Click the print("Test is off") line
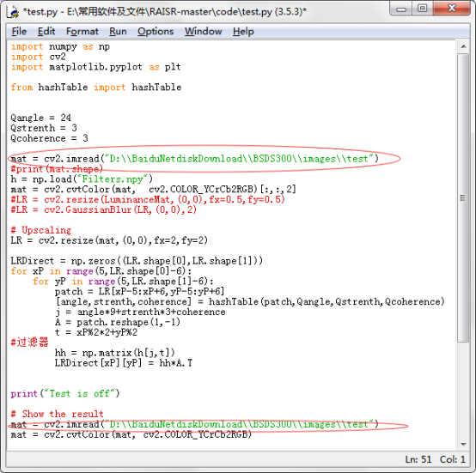Viewport: 476px width, 473px height. (65, 393)
